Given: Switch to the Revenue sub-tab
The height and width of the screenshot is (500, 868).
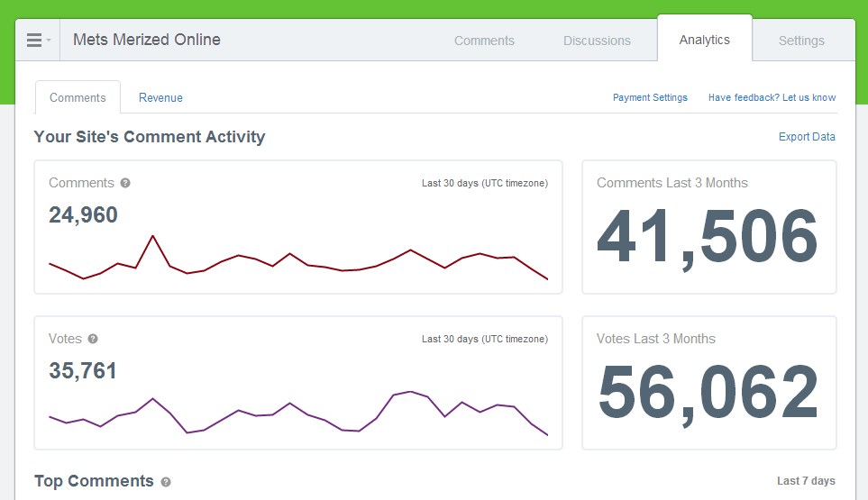Looking at the screenshot, I should (160, 97).
